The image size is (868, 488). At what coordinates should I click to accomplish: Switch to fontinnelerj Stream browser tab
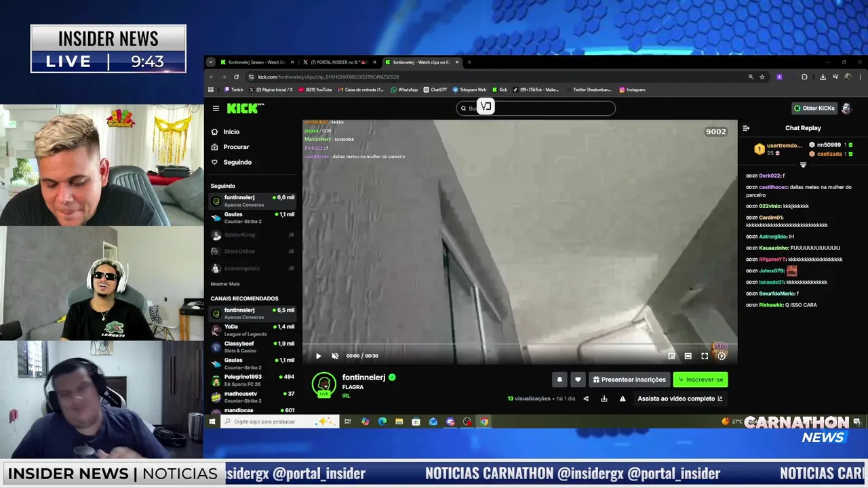coord(257,62)
